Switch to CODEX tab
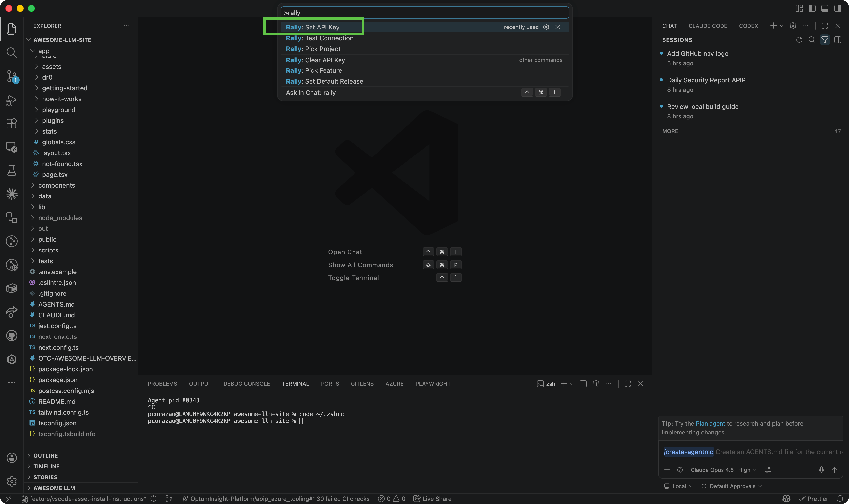The image size is (849, 504). pyautogui.click(x=748, y=26)
